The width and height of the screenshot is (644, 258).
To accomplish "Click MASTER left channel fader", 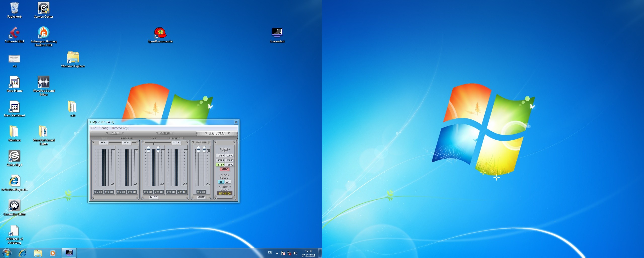I will (198, 149).
